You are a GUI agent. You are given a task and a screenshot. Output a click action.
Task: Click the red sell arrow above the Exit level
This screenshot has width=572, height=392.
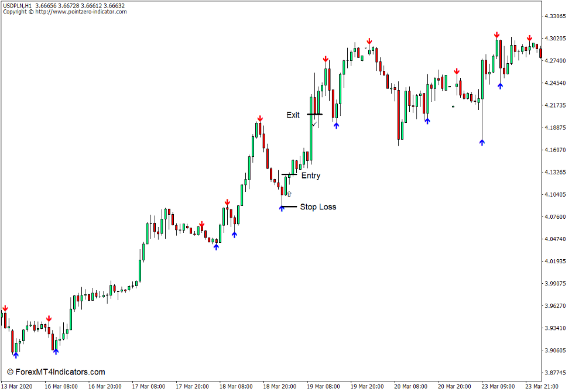tap(326, 60)
